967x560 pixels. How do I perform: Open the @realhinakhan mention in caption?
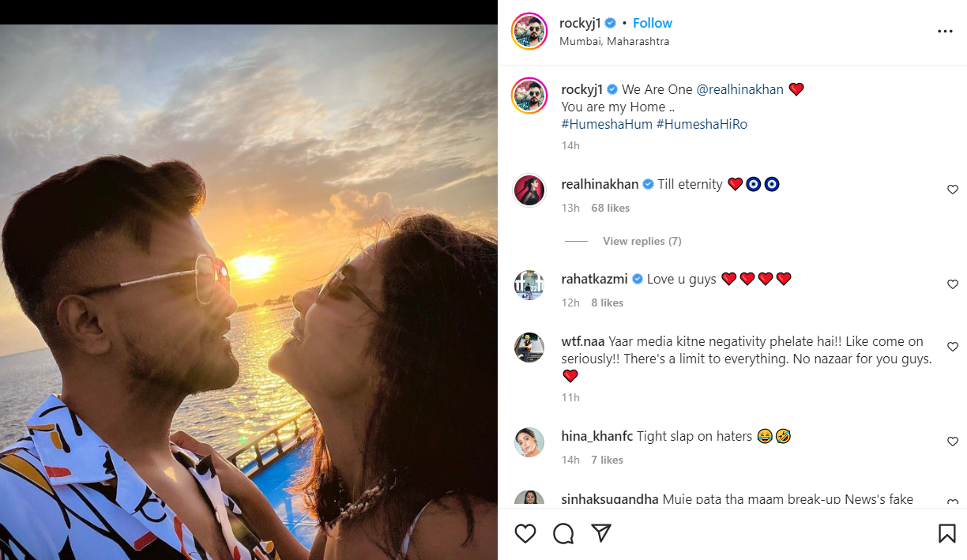click(740, 89)
